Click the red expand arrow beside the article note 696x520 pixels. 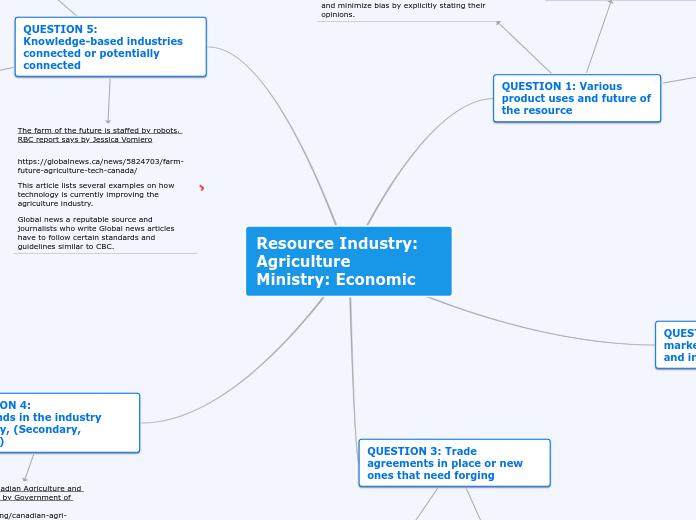pyautogui.click(x=202, y=188)
